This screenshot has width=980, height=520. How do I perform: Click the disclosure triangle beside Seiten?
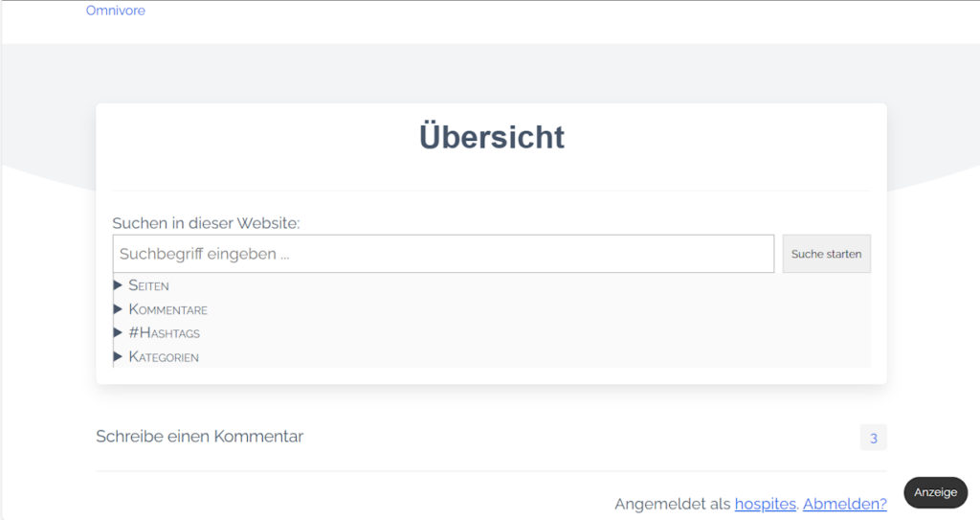coord(119,285)
